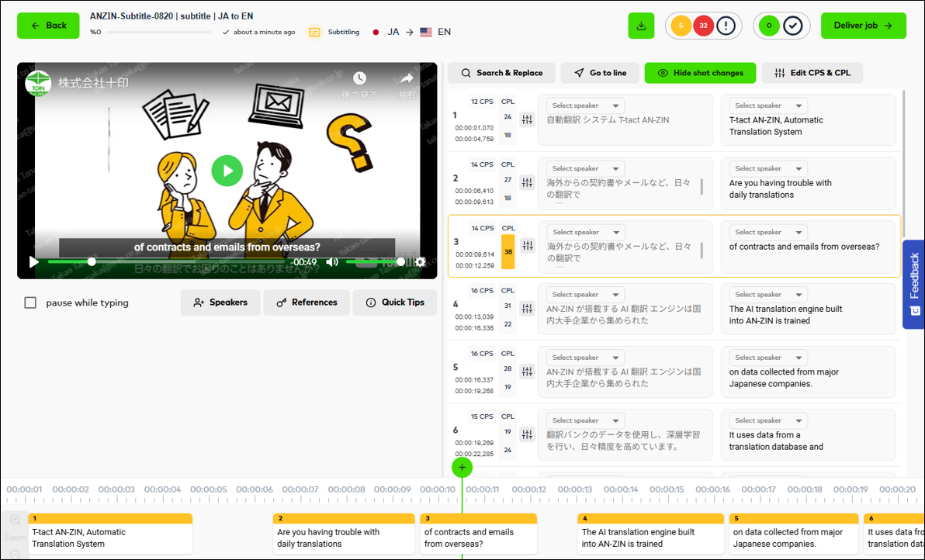Click the download icon button

(x=641, y=26)
